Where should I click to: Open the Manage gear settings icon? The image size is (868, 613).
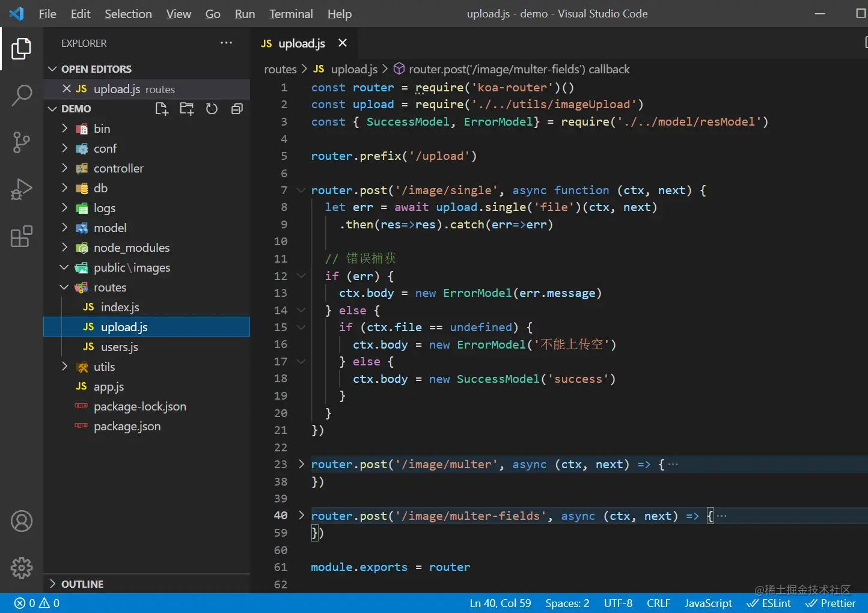tap(22, 567)
